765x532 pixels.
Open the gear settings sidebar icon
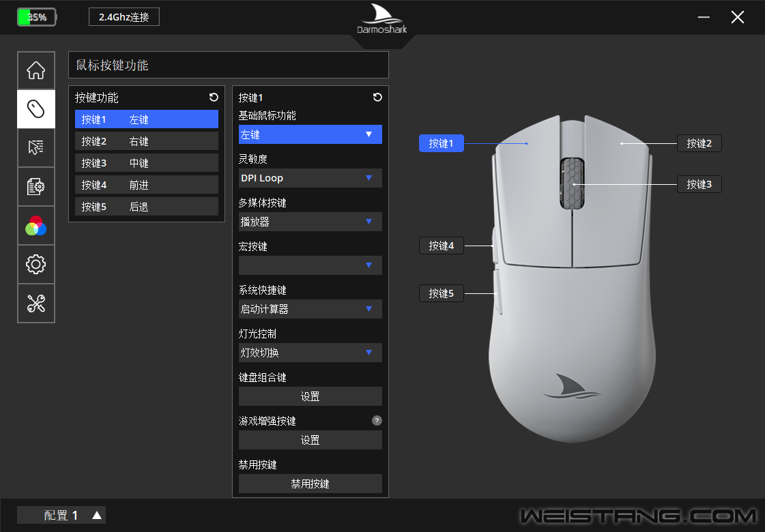[36, 264]
